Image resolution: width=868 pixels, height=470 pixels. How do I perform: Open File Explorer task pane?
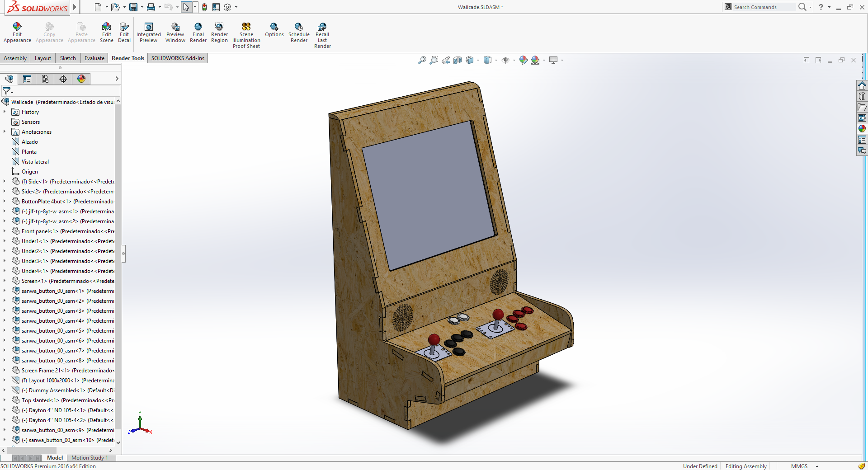click(x=862, y=107)
